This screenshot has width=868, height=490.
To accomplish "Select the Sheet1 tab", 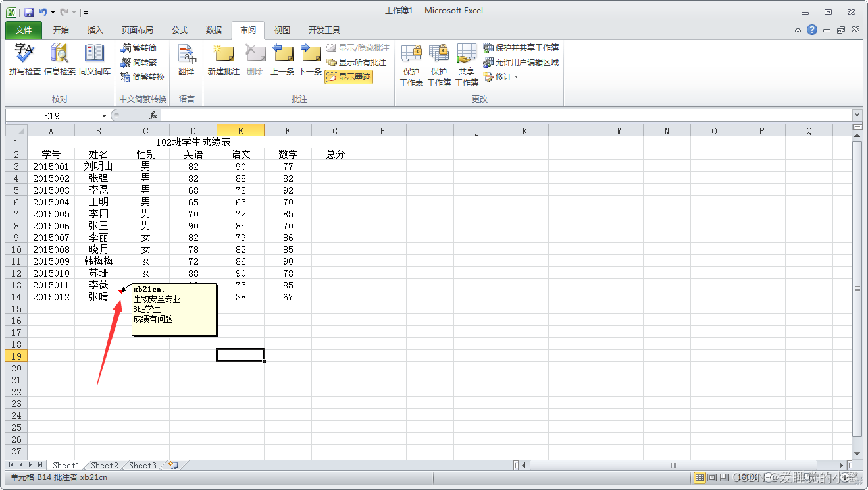I will [x=66, y=465].
